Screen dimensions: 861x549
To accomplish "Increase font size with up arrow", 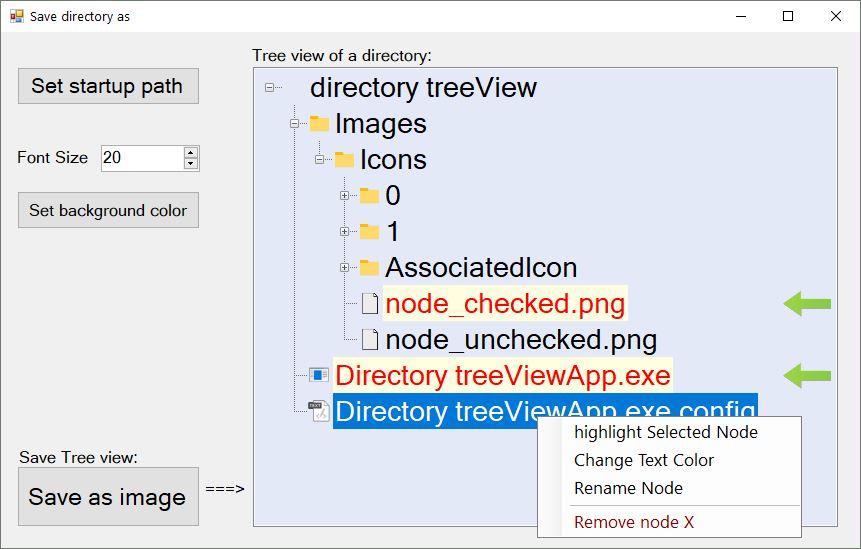I will coord(191,152).
